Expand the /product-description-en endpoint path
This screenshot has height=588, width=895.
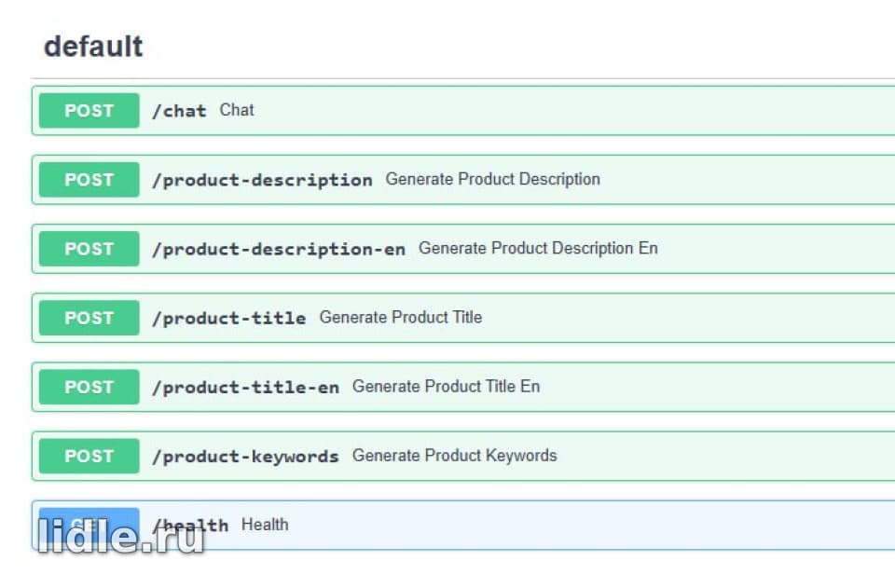tap(279, 249)
